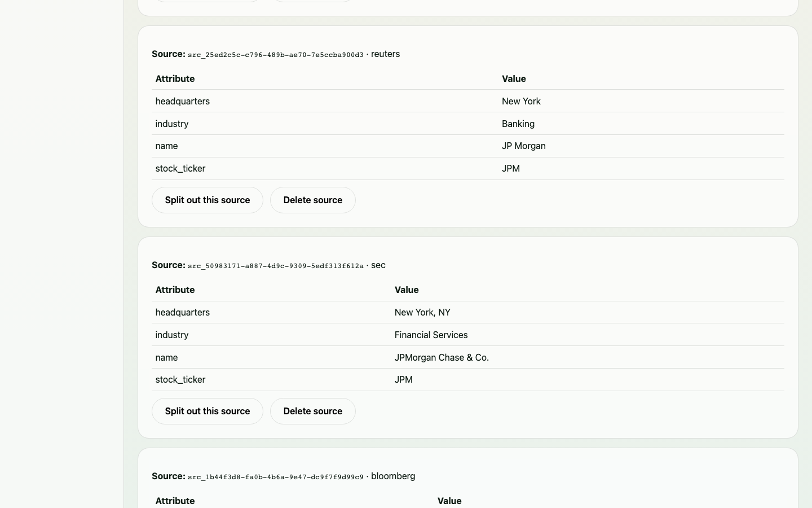Click 'stock_ticker' attribute in sec table
Screen dimensions: 812x508
click(180, 379)
